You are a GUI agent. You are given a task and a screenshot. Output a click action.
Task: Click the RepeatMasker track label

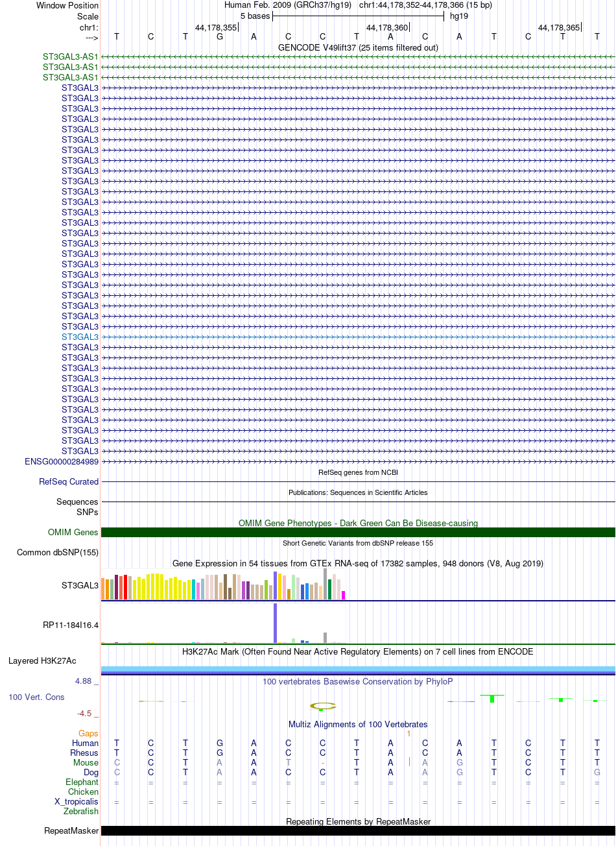71,830
